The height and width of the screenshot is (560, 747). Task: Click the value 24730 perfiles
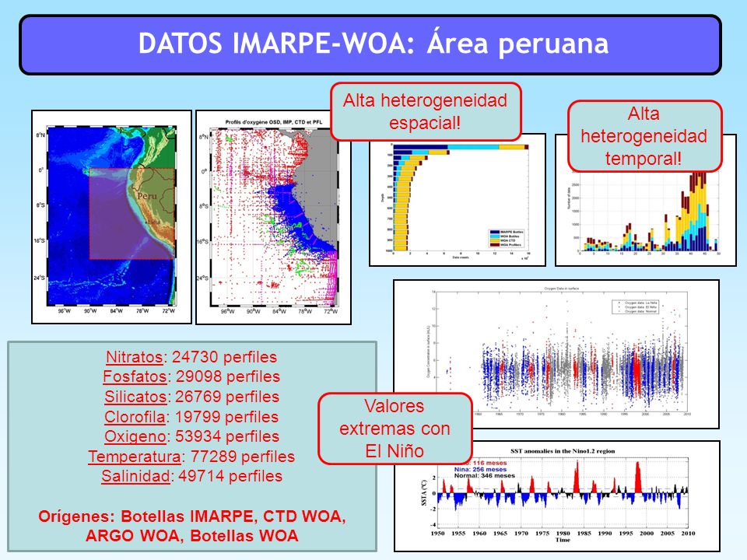click(224, 357)
